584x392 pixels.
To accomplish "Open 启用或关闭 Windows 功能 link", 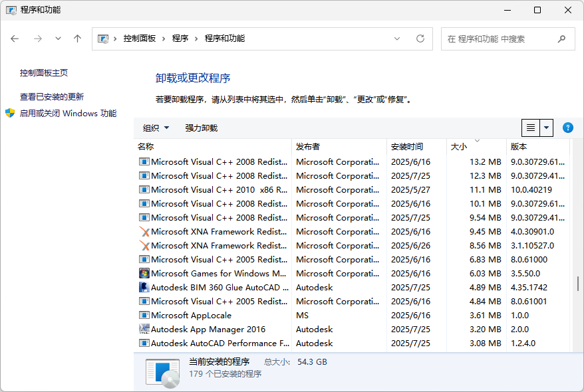I will coord(68,114).
